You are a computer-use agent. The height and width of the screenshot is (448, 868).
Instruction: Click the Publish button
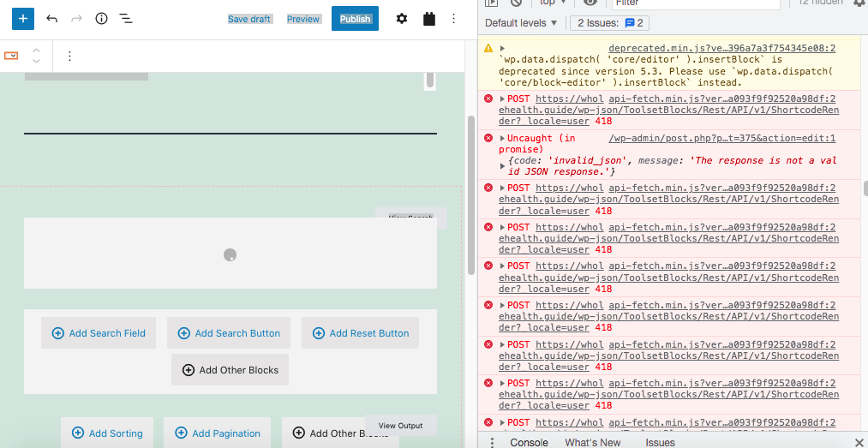click(355, 19)
